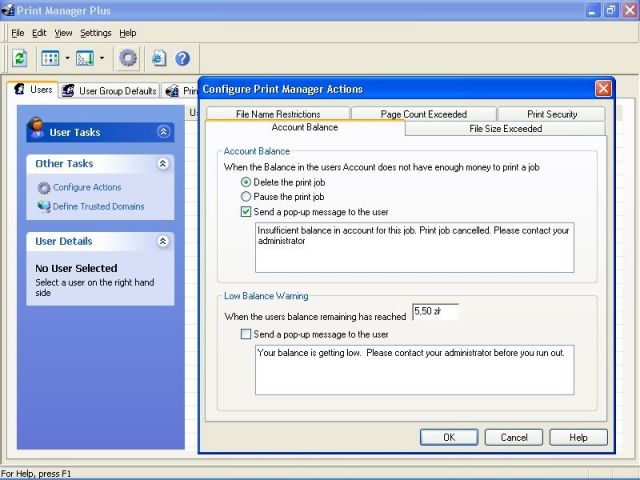Click 'For Help, press F1' status text
This screenshot has height=480, width=640.
pyautogui.click(x=36, y=474)
